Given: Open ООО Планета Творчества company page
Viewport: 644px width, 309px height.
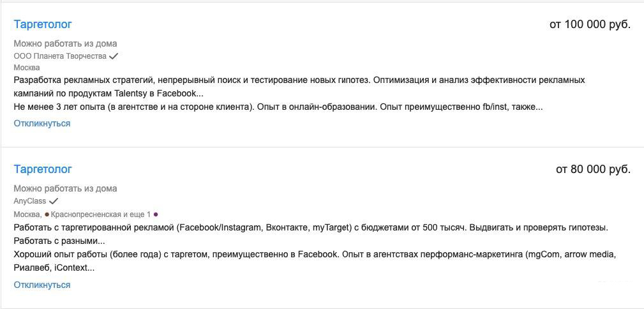Looking at the screenshot, I should coord(60,56).
